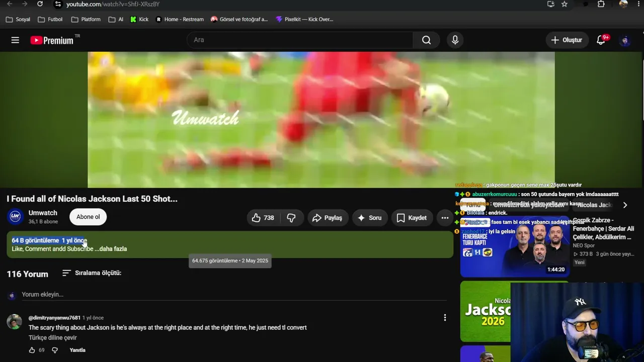Go back using browser back arrow
Screen dimensions: 644x362
10,4
